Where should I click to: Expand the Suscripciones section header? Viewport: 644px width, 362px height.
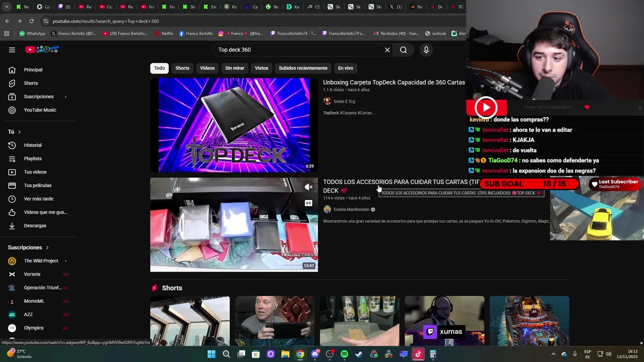29,247
